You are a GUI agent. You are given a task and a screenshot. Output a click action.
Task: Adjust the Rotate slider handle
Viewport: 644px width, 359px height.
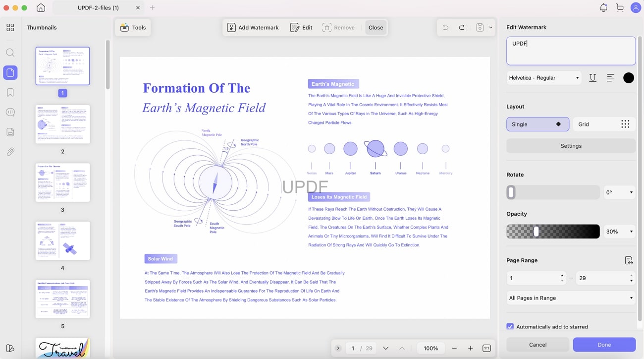(511, 192)
